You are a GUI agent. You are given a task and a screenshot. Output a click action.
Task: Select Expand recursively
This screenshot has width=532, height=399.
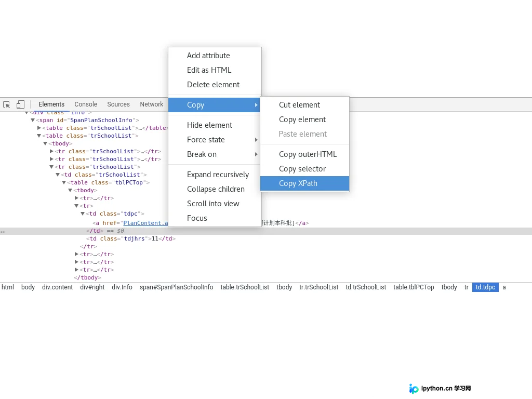(x=215, y=175)
